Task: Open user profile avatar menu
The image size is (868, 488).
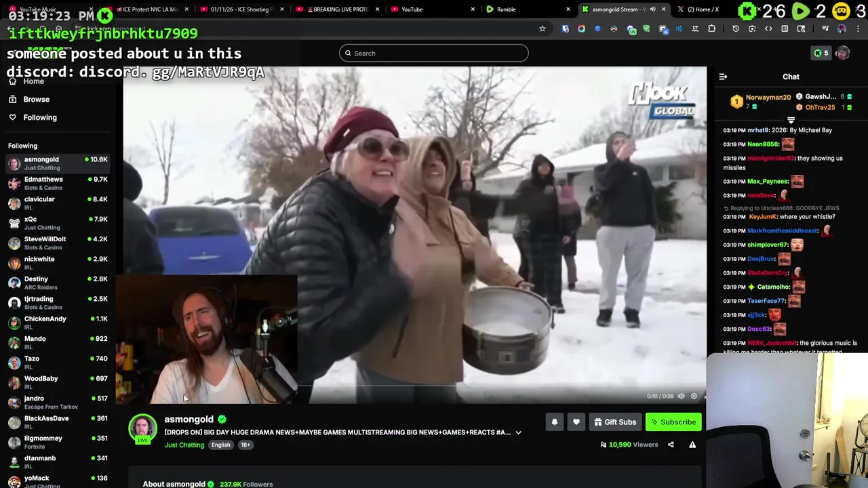Action: point(842,54)
